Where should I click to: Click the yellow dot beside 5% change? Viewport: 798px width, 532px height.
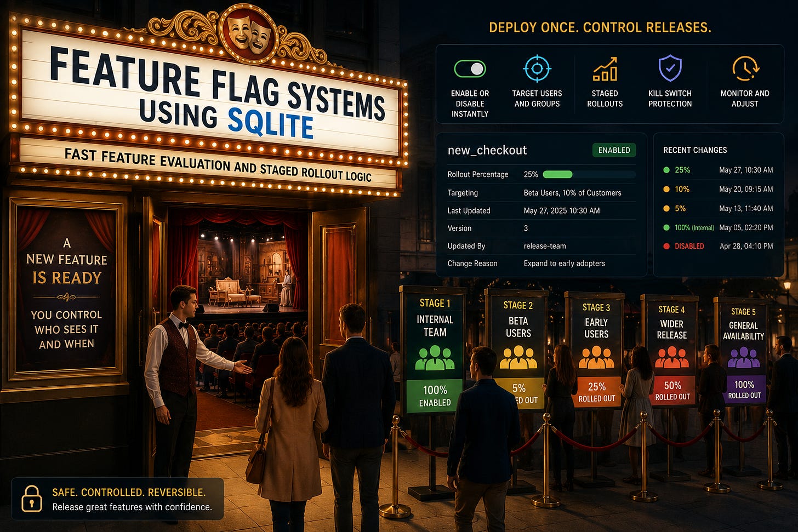[x=666, y=208]
